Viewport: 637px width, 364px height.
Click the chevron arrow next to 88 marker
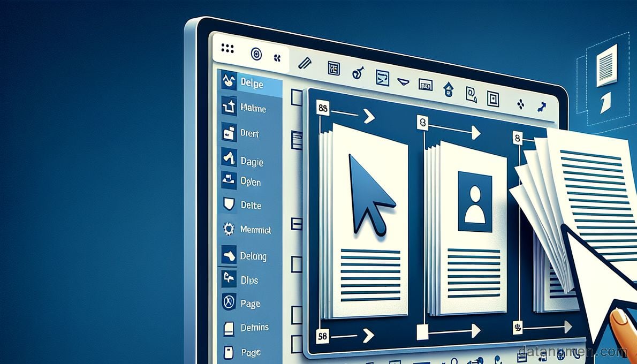[x=369, y=116]
